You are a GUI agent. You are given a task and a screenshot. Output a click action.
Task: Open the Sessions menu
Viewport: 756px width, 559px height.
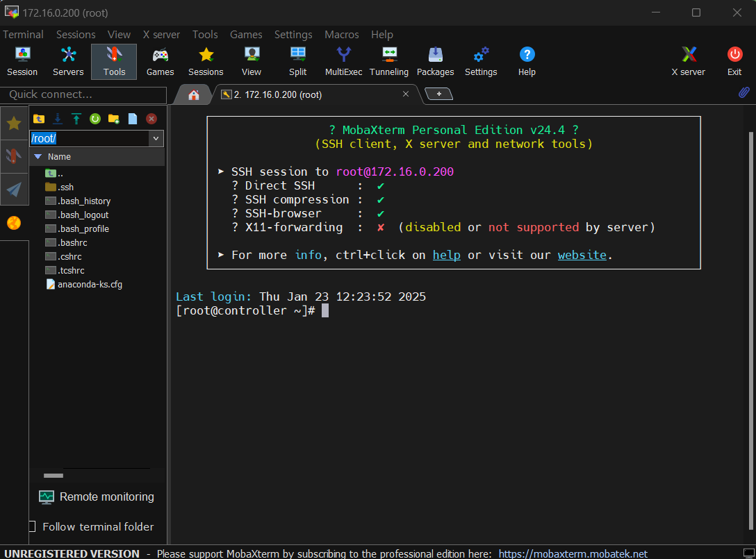coord(76,35)
